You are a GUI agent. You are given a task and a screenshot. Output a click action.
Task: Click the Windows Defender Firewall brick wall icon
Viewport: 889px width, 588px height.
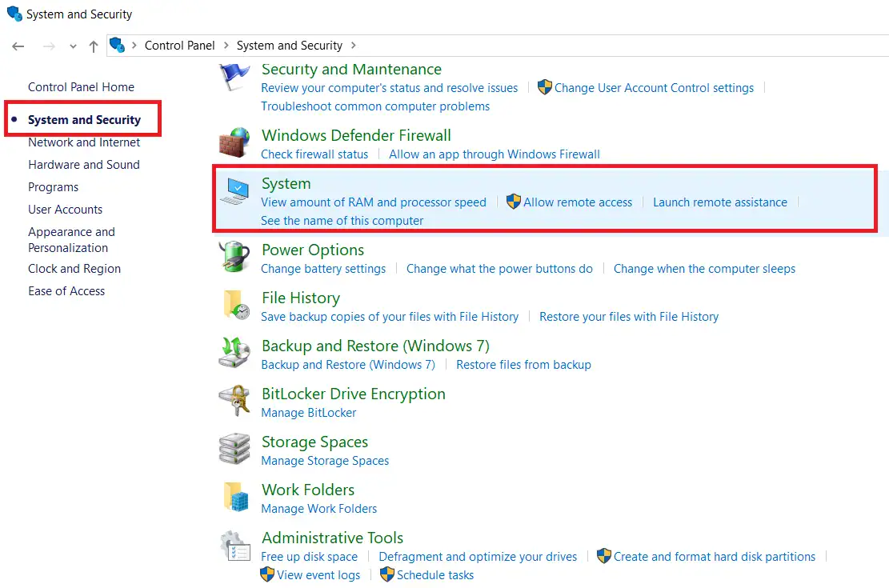pyautogui.click(x=234, y=143)
